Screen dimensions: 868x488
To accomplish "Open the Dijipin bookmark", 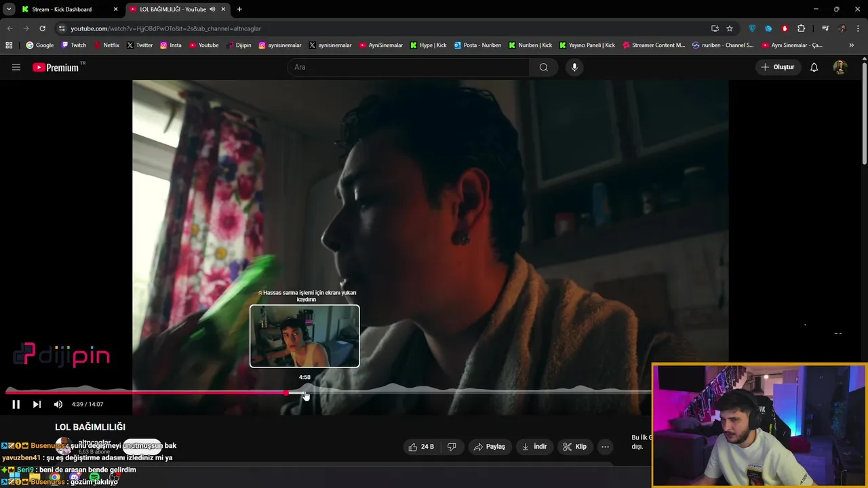I will point(239,45).
